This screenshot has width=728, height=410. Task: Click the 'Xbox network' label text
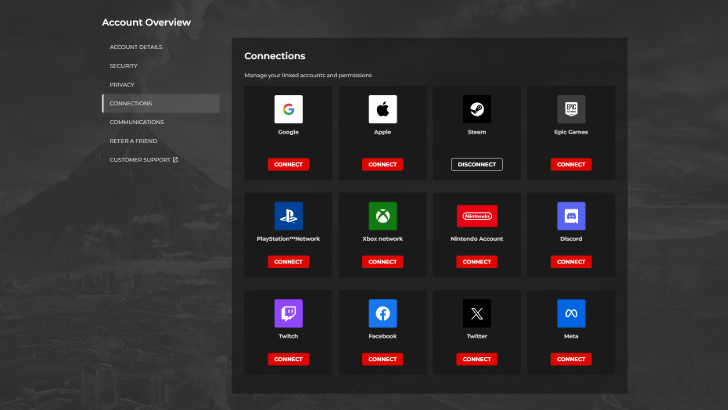tap(383, 239)
